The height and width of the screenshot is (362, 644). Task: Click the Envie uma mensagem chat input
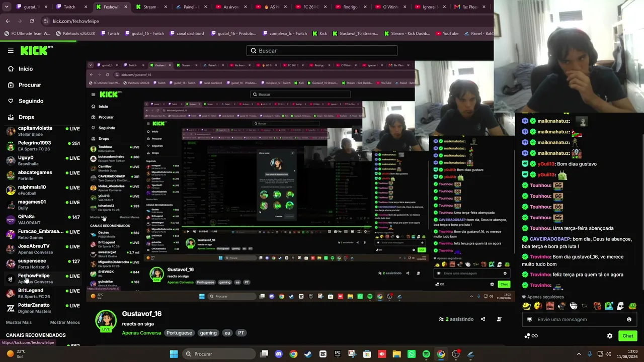point(579,319)
